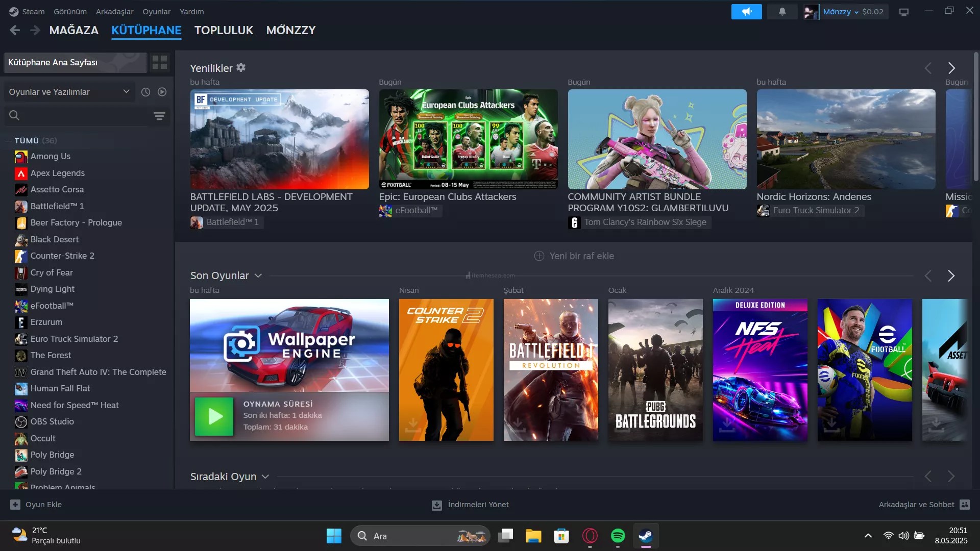Screen dimensions: 980x551
Task: Click the İndirmeleri Yönet label
Action: coord(478,505)
